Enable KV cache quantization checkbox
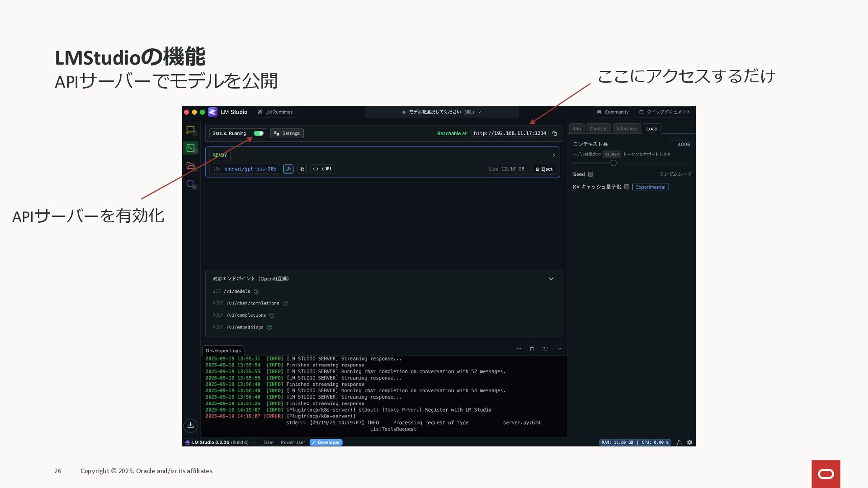Viewport: 868px width, 488px height. click(x=627, y=187)
